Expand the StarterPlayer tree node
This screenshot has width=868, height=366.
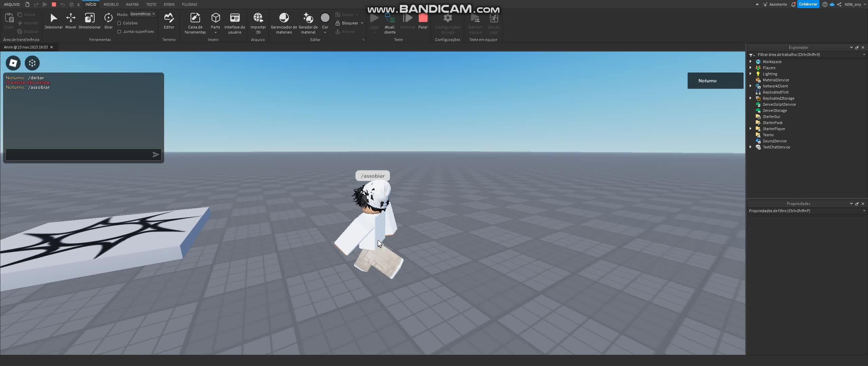click(x=750, y=129)
